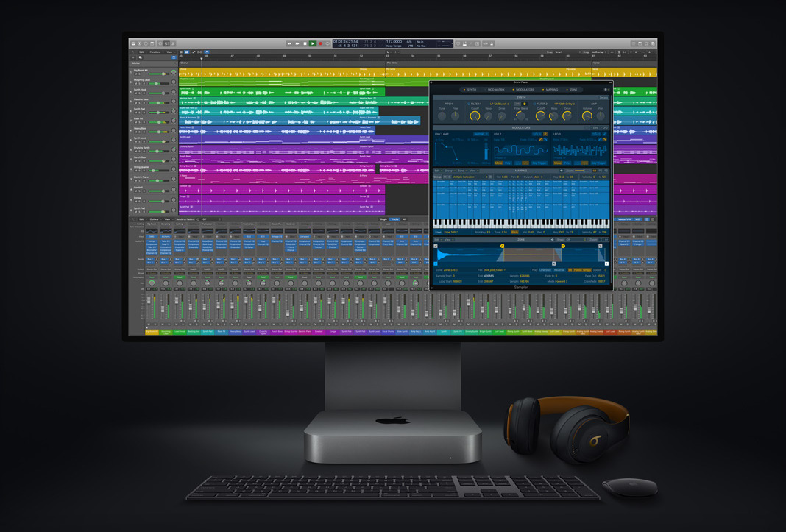Open the Functions menu in the tracks area
Viewport: 786px width, 532px height.
click(x=155, y=52)
